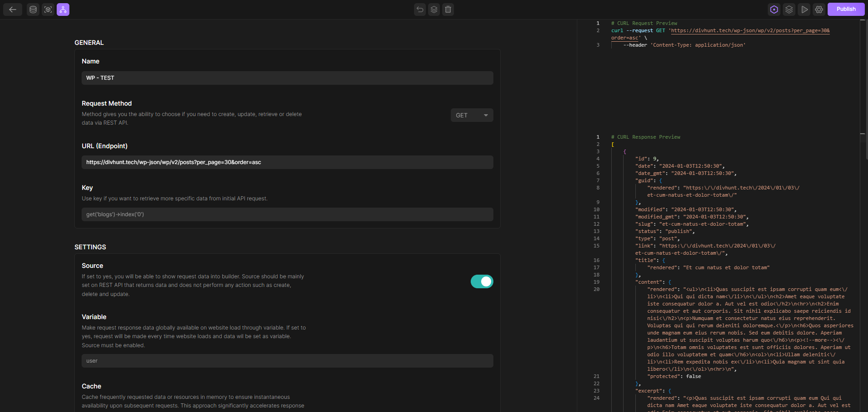Image resolution: width=868 pixels, height=412 pixels.
Task: Click the --header Content-Type line
Action: point(684,45)
